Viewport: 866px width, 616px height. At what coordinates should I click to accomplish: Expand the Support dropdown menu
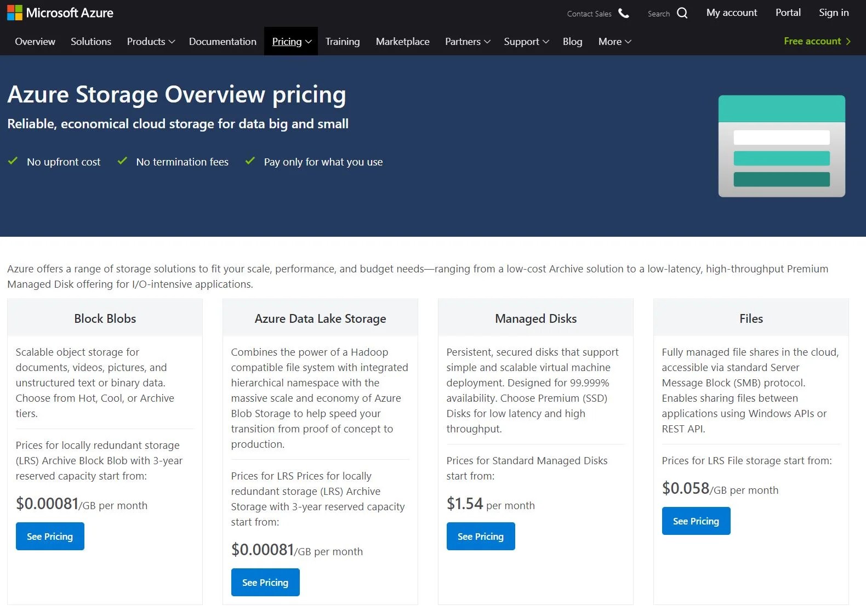tap(526, 42)
